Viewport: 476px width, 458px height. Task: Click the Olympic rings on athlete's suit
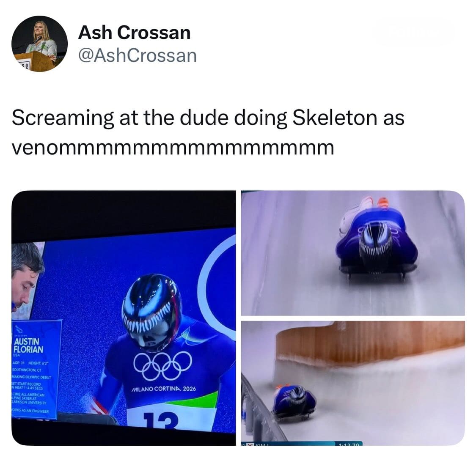162,365
